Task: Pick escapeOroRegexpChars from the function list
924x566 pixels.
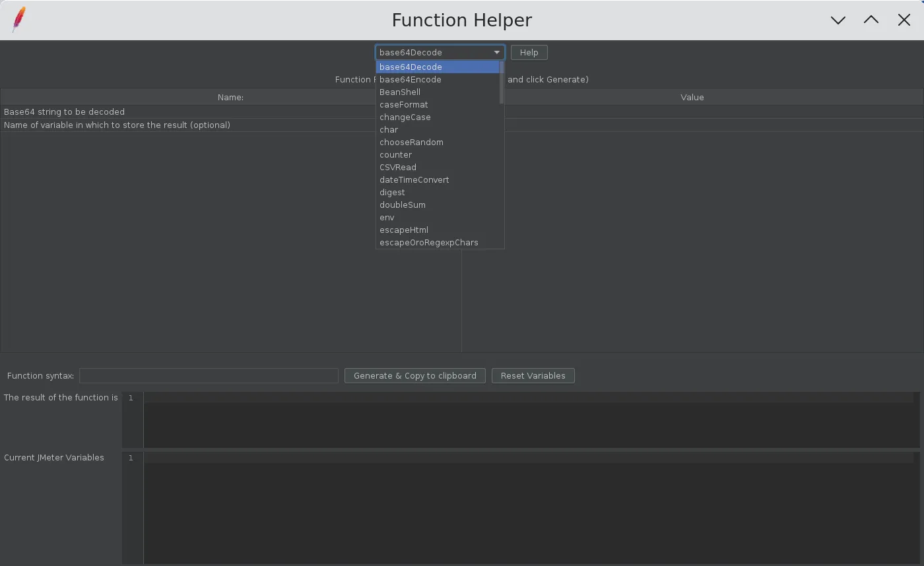Action: click(438, 243)
